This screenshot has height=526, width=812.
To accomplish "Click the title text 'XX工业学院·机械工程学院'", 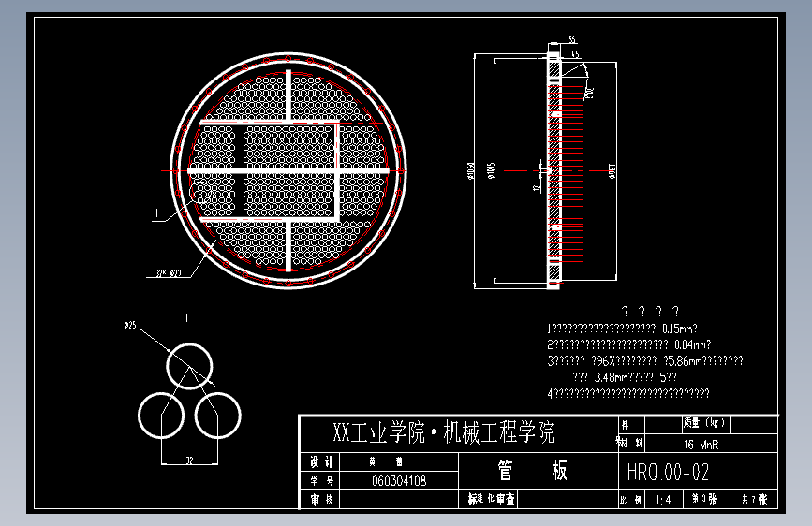I will tap(443, 432).
